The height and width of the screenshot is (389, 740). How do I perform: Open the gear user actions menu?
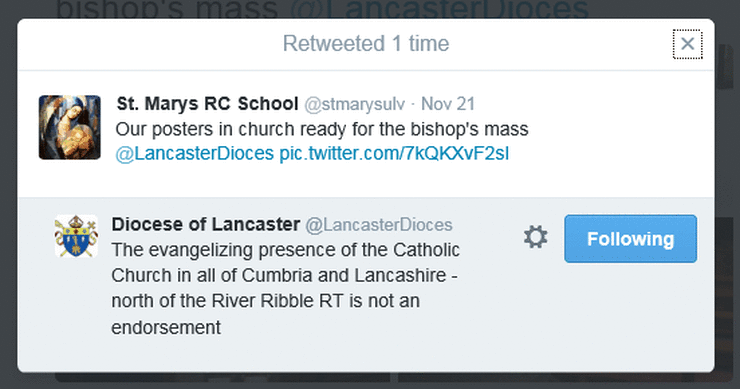point(536,237)
